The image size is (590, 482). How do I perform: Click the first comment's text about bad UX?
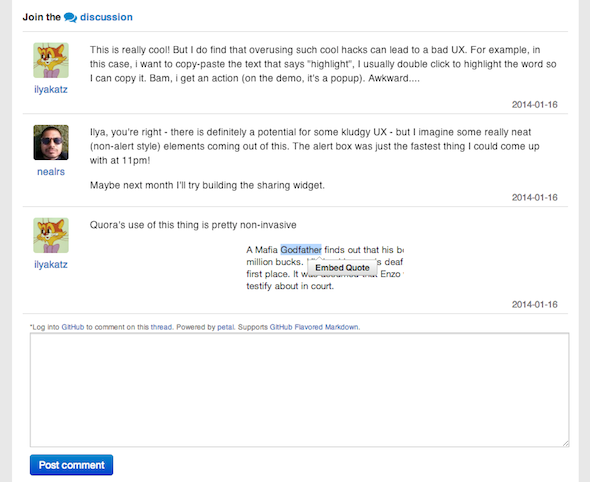(x=323, y=64)
